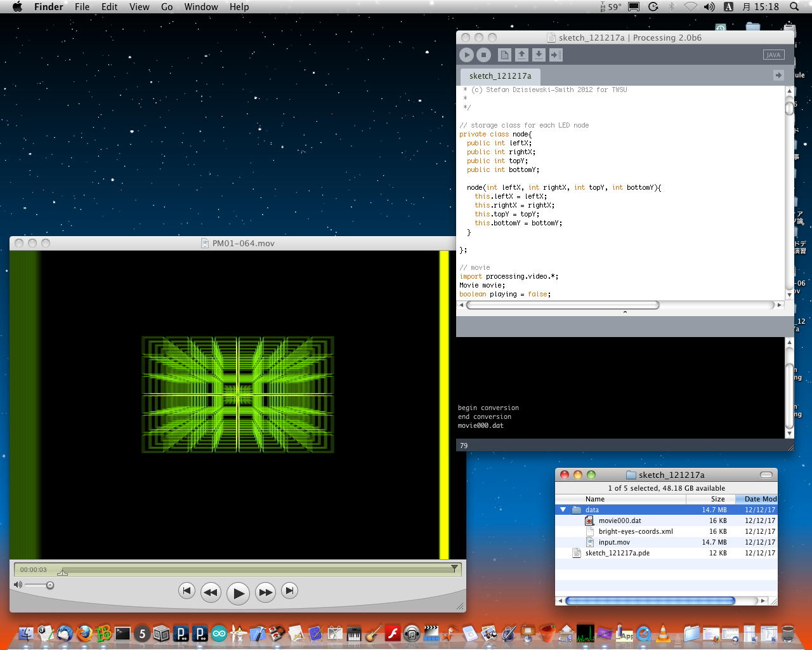
Task: Run the sketch in Processing
Action: [466, 55]
